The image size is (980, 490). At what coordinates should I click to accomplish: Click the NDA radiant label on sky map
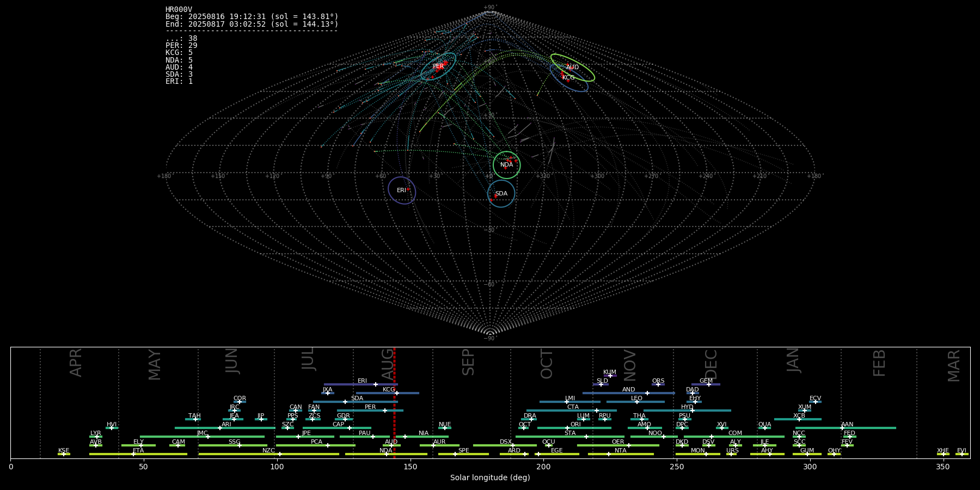point(506,165)
